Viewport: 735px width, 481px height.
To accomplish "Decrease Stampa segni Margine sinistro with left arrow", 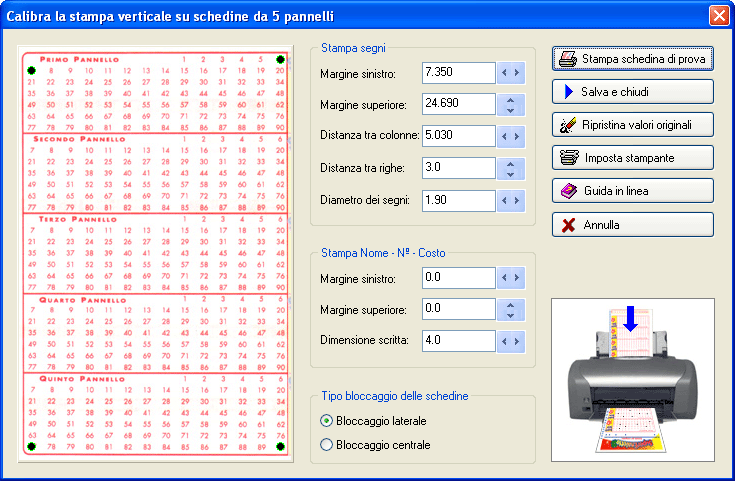I will pos(505,73).
